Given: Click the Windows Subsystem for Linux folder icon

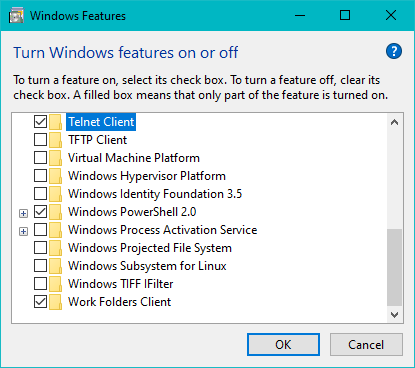Looking at the screenshot, I should [55, 266].
